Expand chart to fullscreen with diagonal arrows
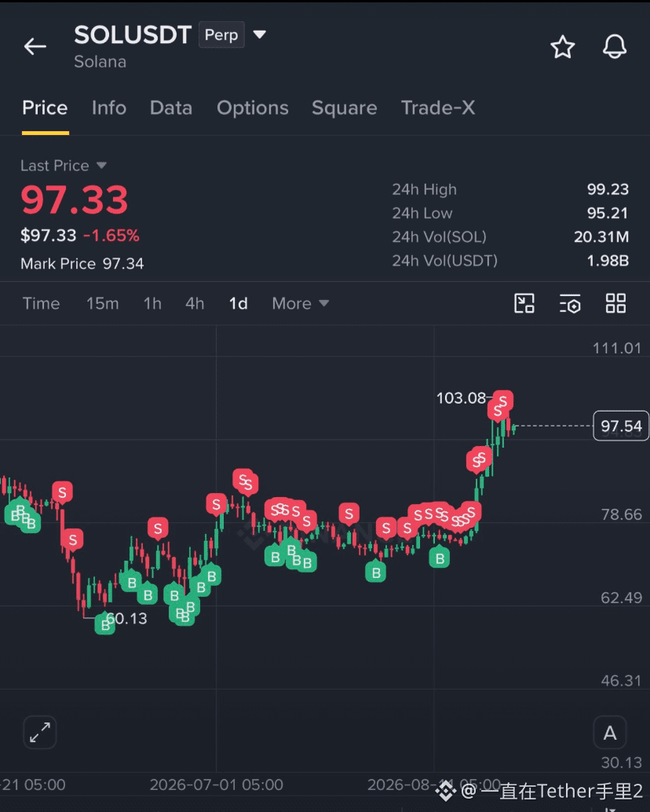The width and height of the screenshot is (650, 812). [40, 732]
